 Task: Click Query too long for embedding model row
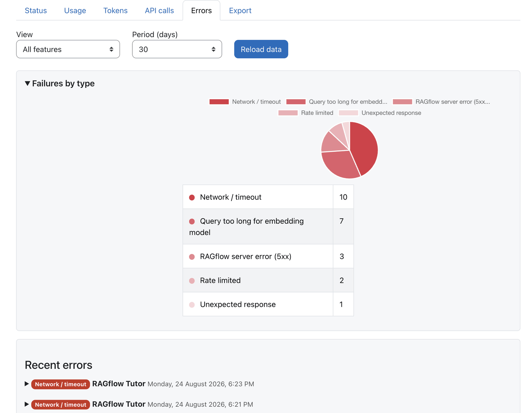268,227
